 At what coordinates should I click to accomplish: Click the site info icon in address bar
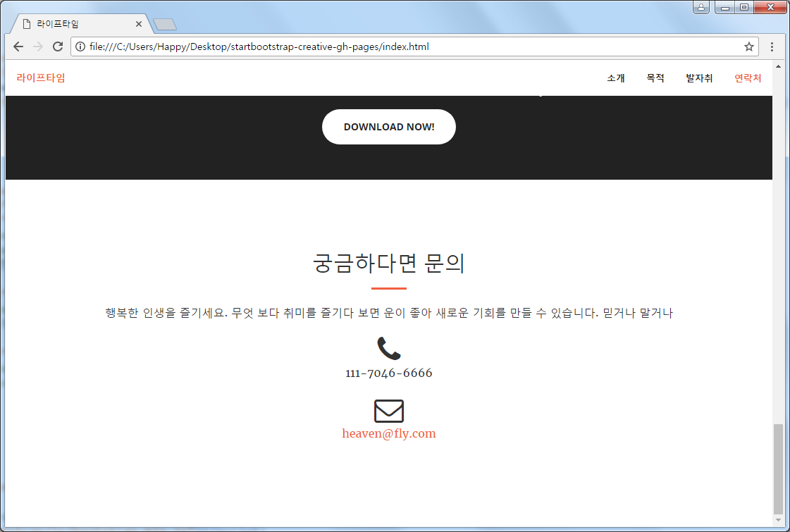[80, 47]
